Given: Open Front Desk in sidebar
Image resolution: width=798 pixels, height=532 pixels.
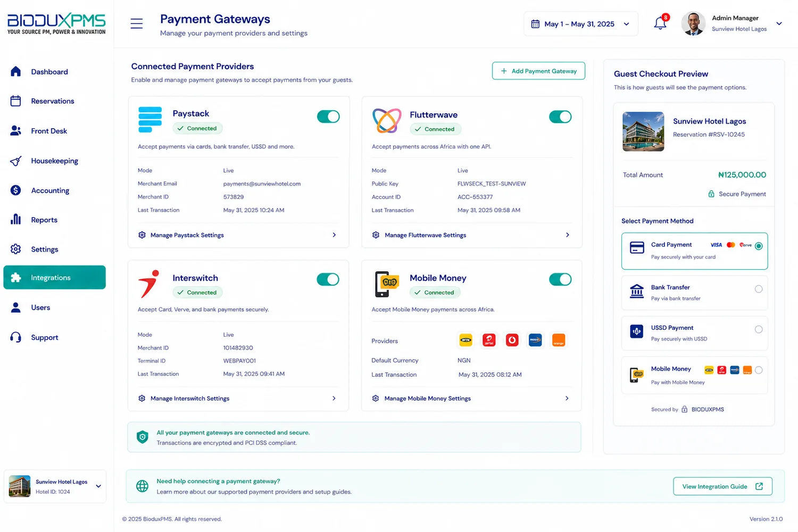Looking at the screenshot, I should [54, 131].
